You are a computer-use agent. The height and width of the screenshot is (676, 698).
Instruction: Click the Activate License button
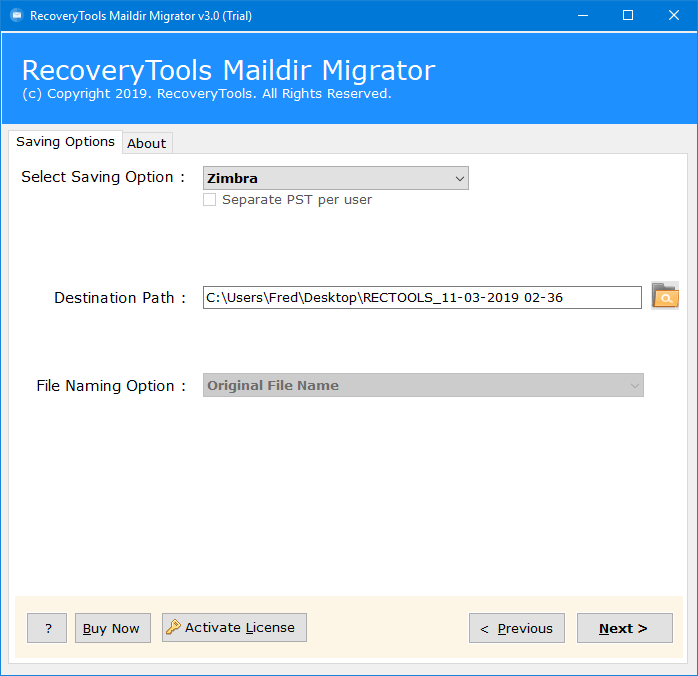tap(234, 627)
